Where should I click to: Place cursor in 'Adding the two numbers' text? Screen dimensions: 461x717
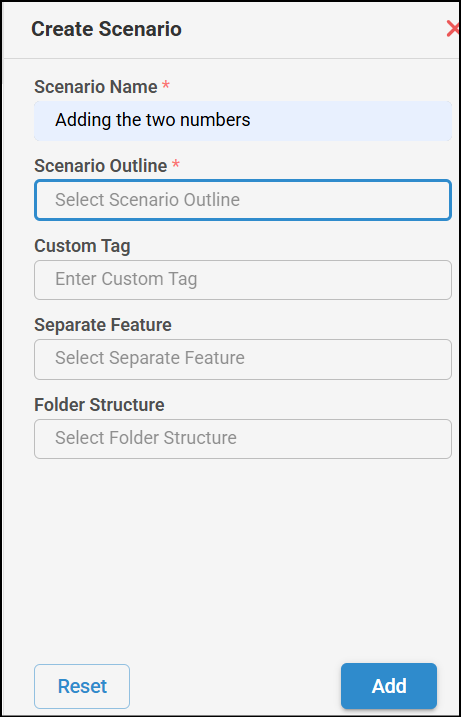[153, 120]
